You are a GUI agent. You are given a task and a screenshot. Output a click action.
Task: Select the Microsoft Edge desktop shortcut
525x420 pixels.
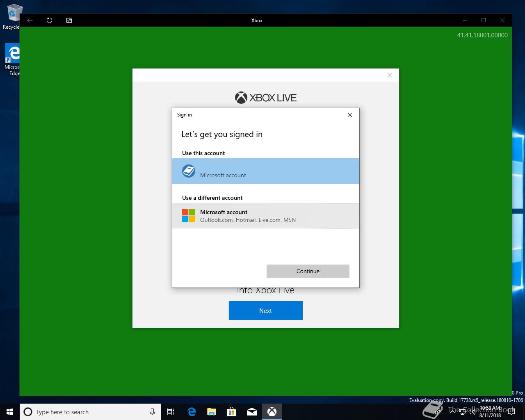click(x=12, y=60)
